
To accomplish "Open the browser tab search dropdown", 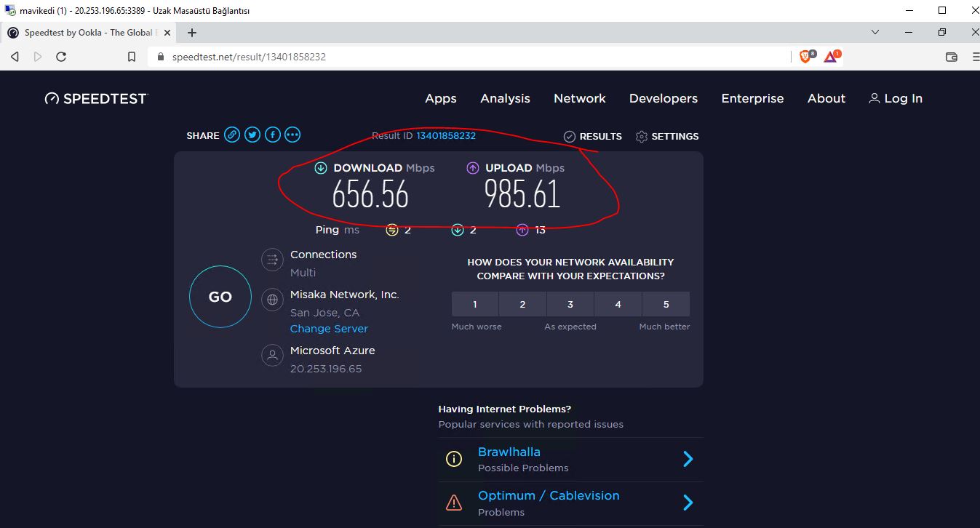I will pos(875,32).
